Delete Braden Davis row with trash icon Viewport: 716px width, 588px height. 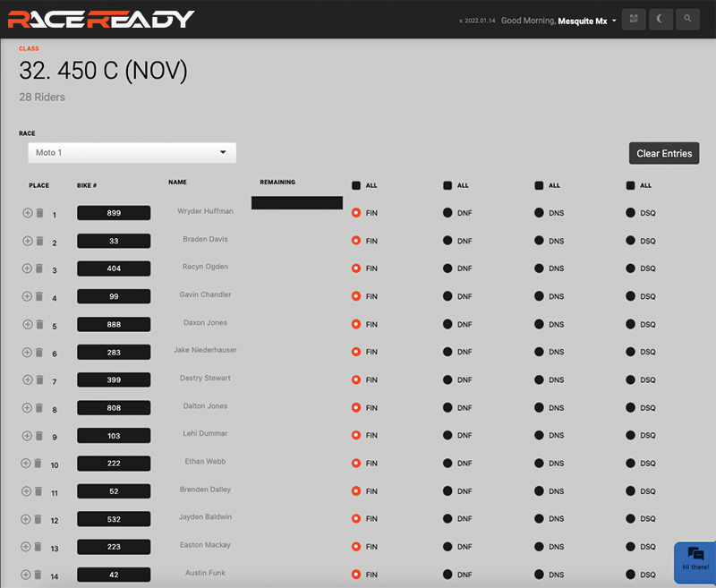[x=39, y=241]
